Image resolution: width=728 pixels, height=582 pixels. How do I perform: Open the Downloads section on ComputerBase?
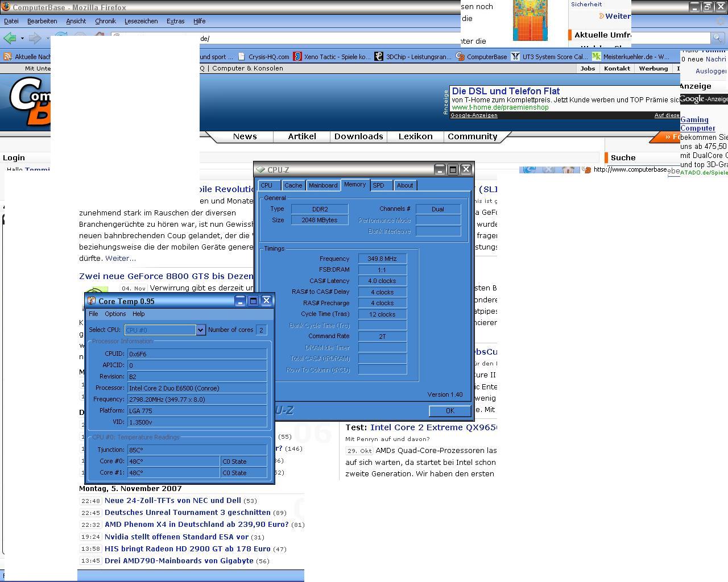click(359, 136)
